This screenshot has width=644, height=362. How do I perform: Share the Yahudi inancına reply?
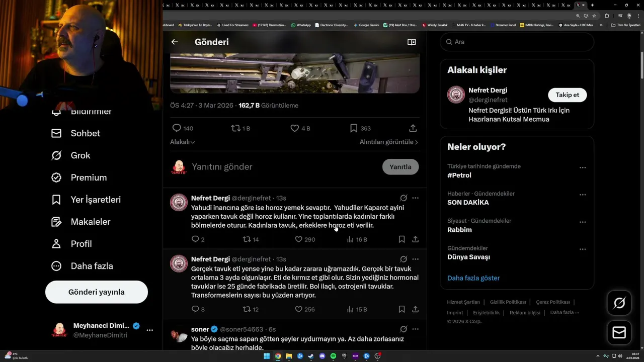click(x=416, y=239)
